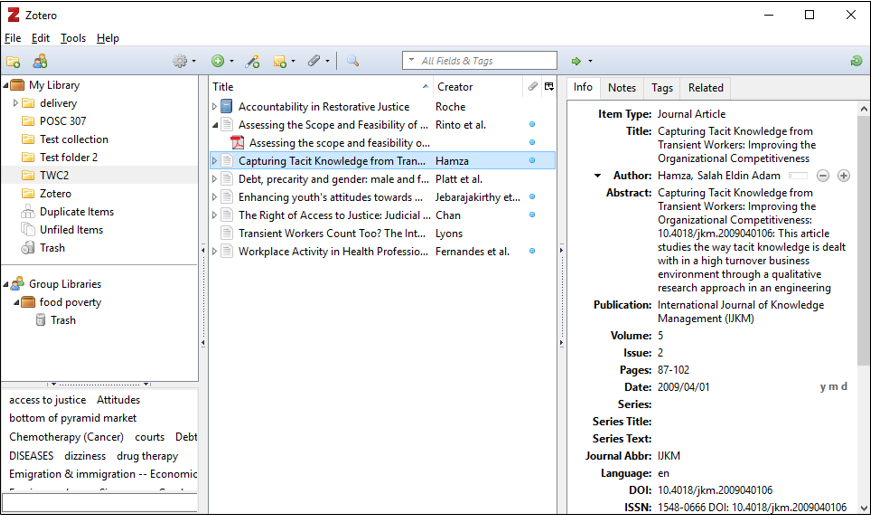The width and height of the screenshot is (871, 515).
Task: Collapse the Group Libraries section
Action: point(6,284)
